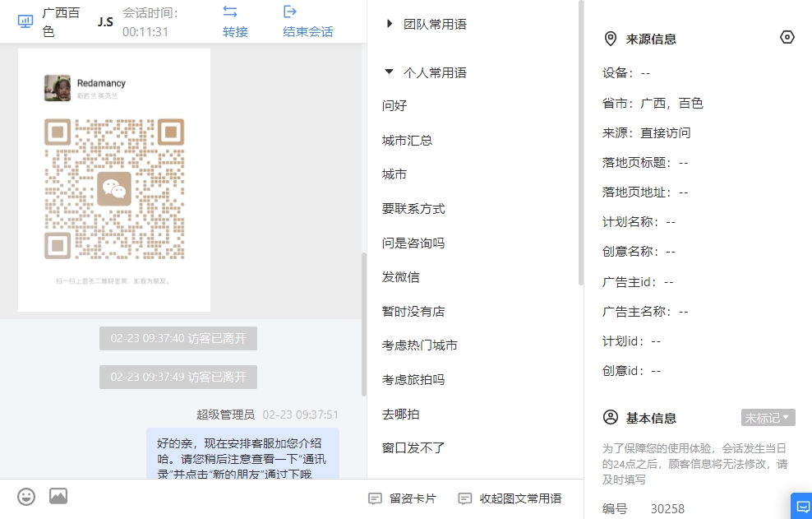Open the blue chat widget button
Image resolution: width=812 pixels, height=519 pixels.
[802, 506]
